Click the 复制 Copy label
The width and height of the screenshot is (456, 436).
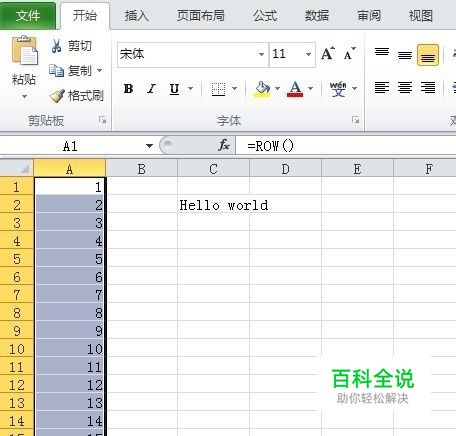[80, 71]
